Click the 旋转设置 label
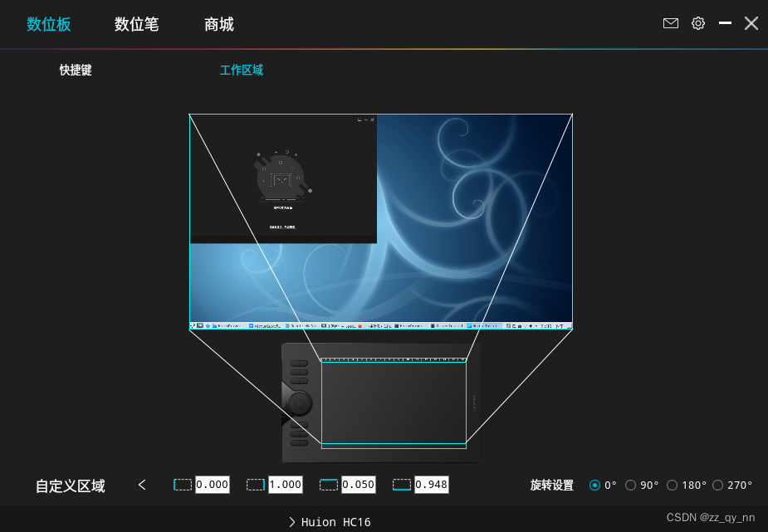This screenshot has width=768, height=532. point(551,485)
